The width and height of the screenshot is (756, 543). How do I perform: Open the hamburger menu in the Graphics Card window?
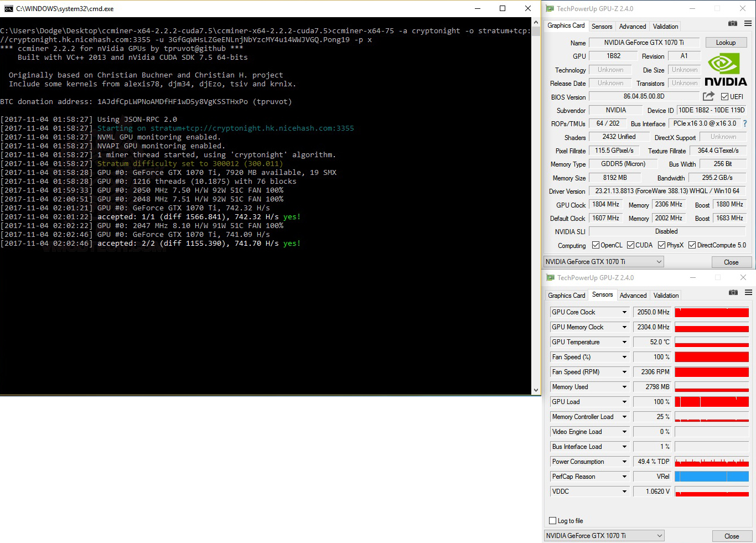(748, 23)
